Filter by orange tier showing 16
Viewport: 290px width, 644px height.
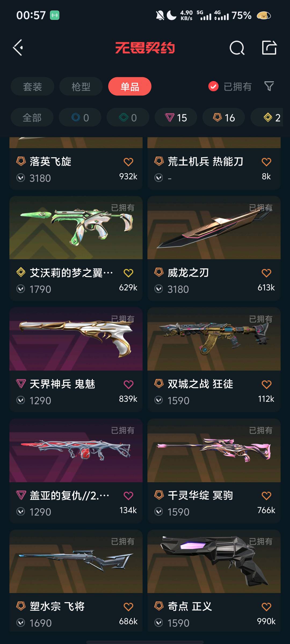click(x=224, y=118)
